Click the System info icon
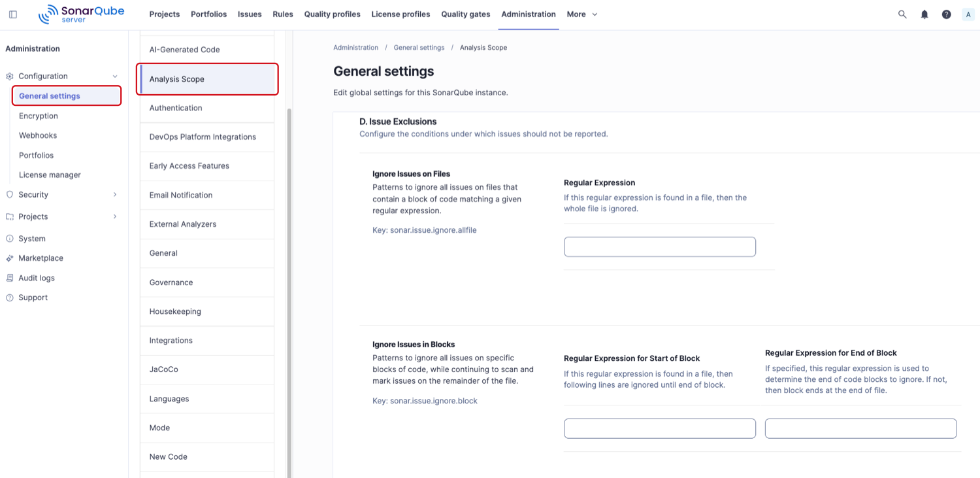This screenshot has width=980, height=478. pyautogui.click(x=9, y=239)
